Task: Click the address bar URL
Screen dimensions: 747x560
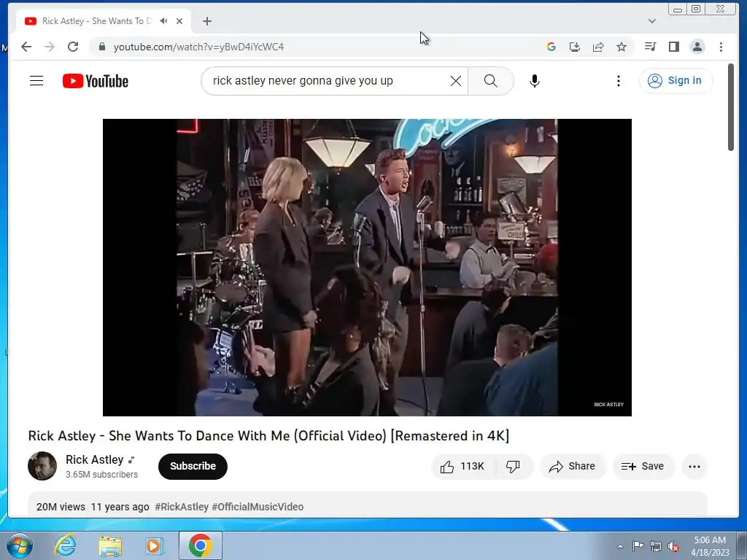Action: pyautogui.click(x=198, y=47)
